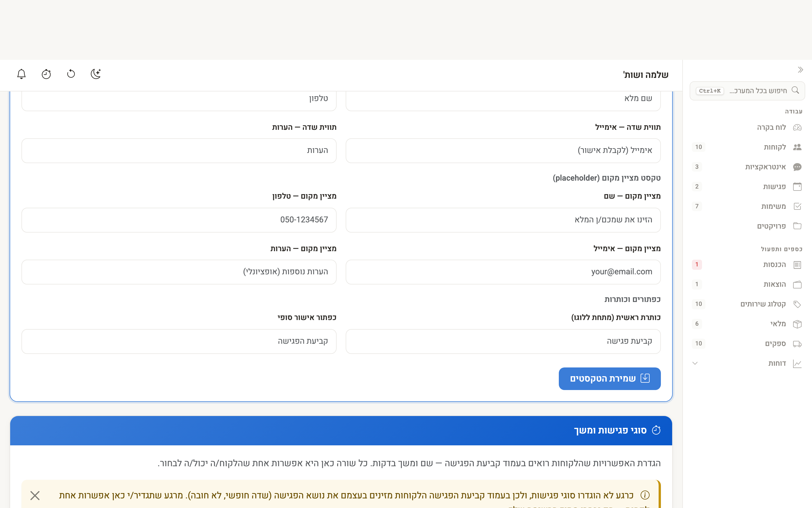Image resolution: width=812 pixels, height=508 pixels.
Task: Click the כפתורים וכותרות section heading
Action: 632,299
